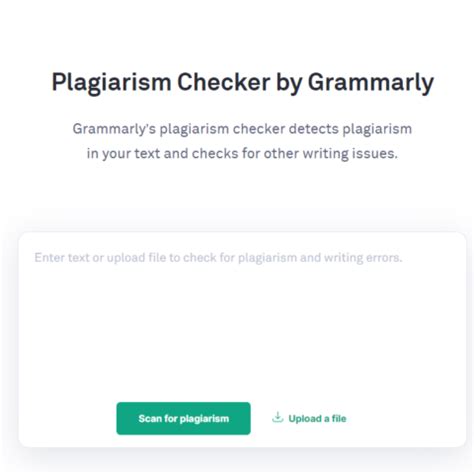Click the Scan for plagiarism button
474x474 pixels.
coord(183,418)
